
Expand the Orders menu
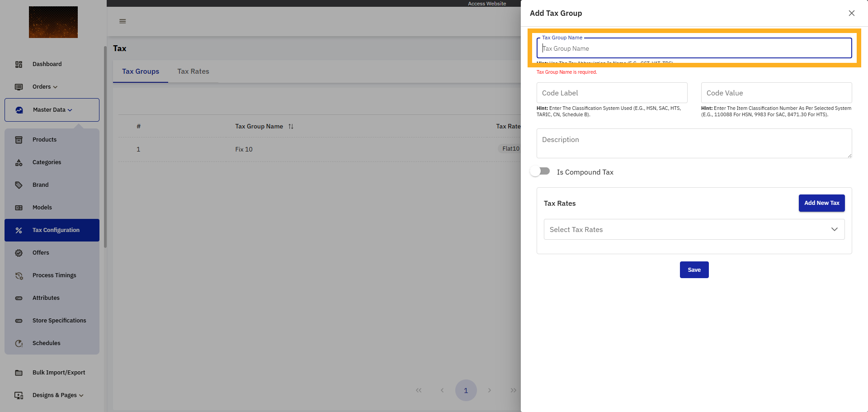click(x=44, y=87)
